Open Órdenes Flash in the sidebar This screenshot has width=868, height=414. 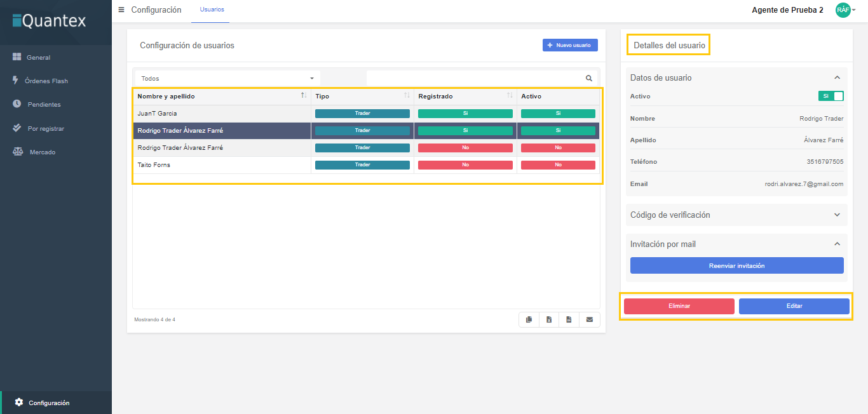[46, 81]
